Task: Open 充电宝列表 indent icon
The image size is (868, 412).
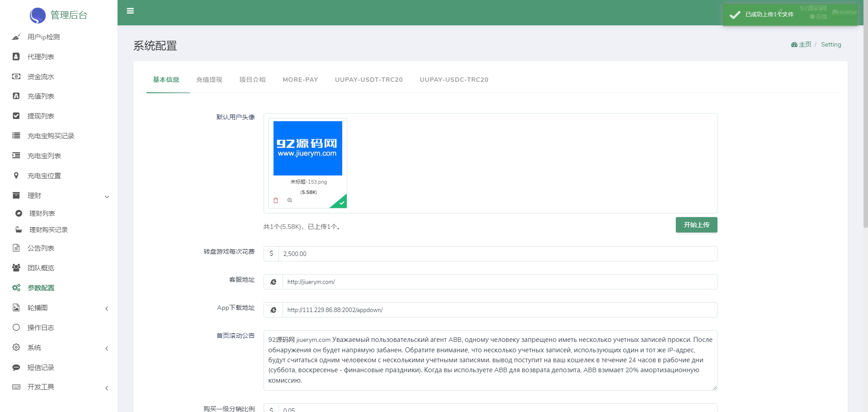Action: (16, 155)
